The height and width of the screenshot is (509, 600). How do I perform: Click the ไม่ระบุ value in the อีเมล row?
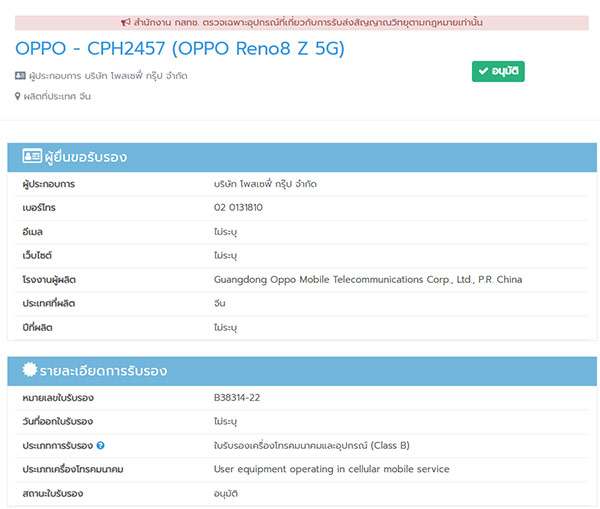(225, 232)
